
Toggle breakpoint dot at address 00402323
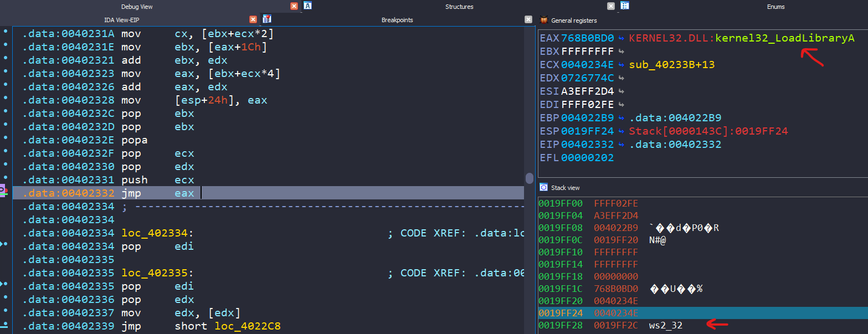[5, 71]
